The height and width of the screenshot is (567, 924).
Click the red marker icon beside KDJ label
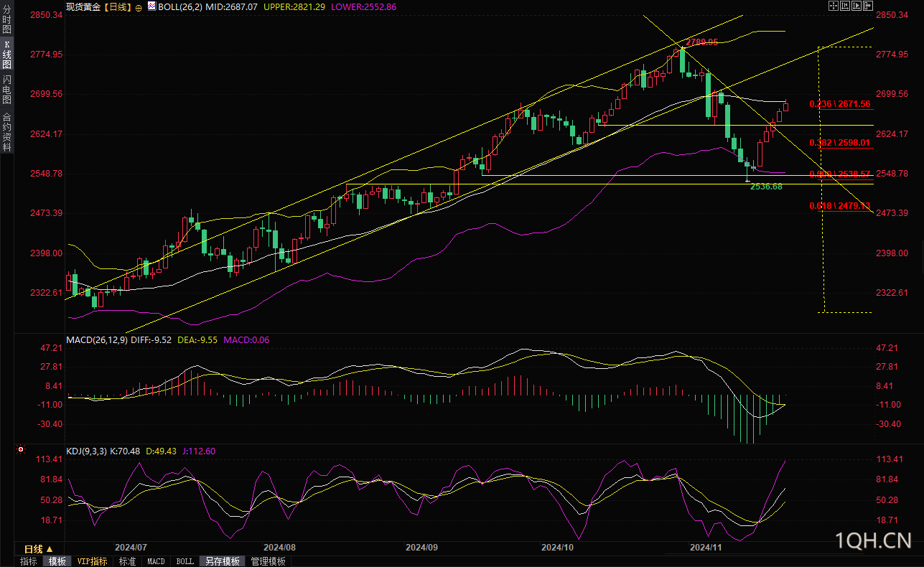pyautogui.click(x=20, y=451)
